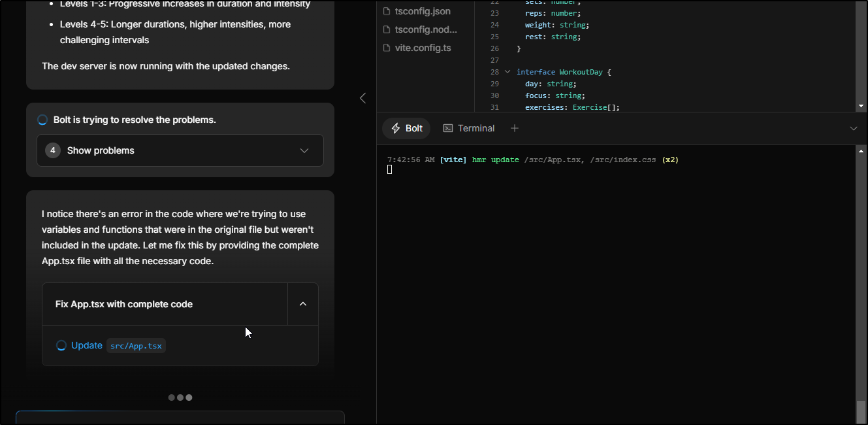868x425 pixels.
Task: Click code line "weight: string;"
Action: click(x=557, y=25)
